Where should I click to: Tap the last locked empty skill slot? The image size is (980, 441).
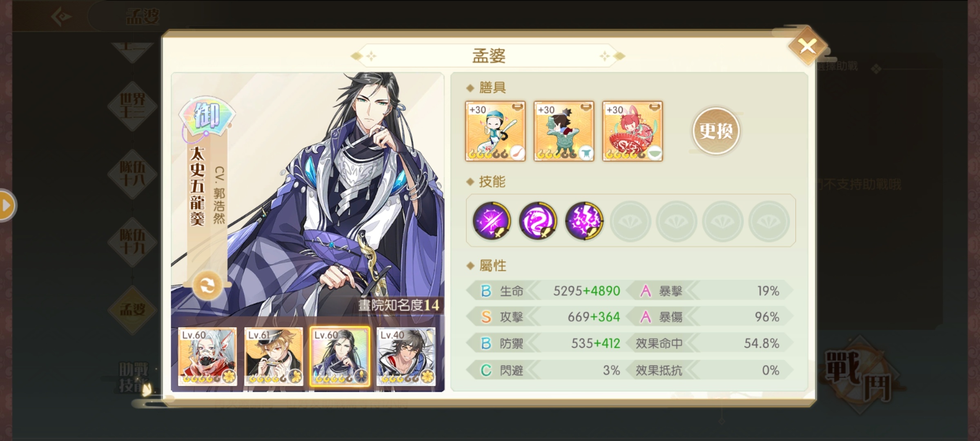point(769,221)
